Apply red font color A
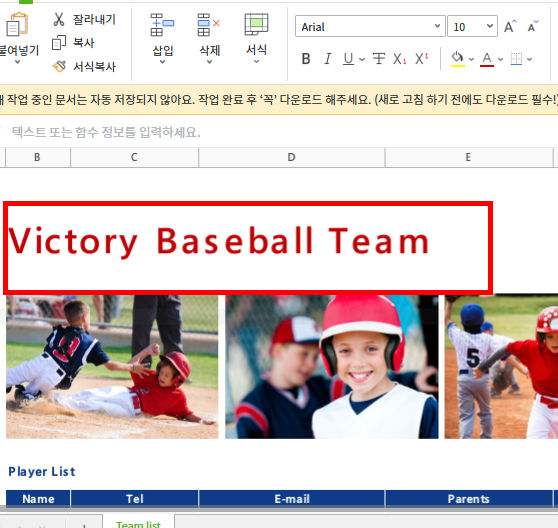558x528 pixels. point(487,59)
